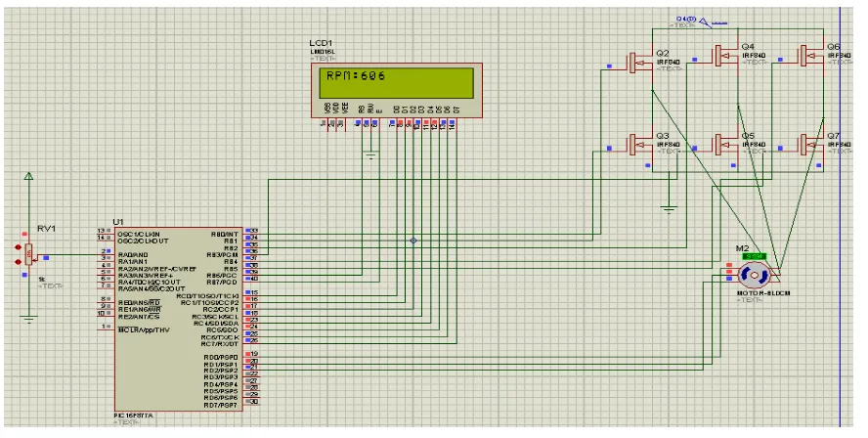Click the ground symbol under LCD control pins

(x=370, y=155)
